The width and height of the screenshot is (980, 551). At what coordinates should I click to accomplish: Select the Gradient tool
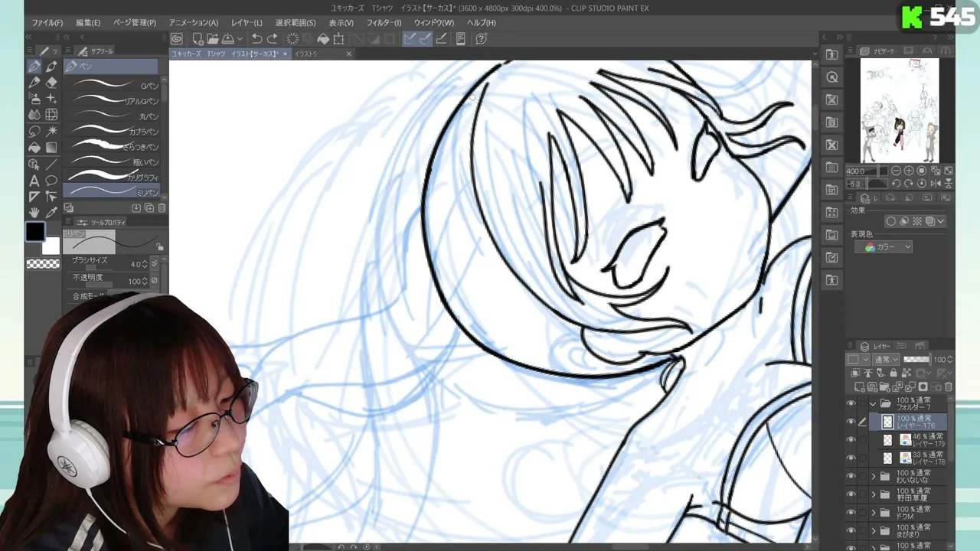pyautogui.click(x=51, y=147)
